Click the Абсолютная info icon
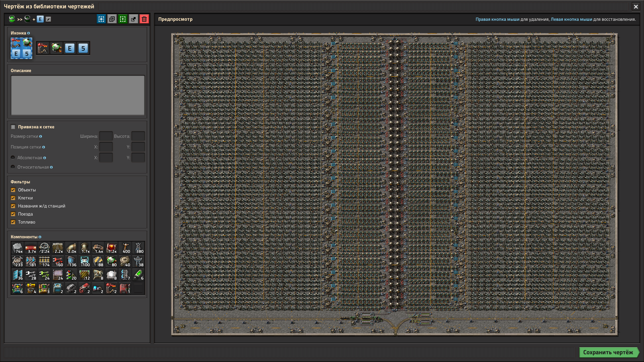The image size is (644, 362). click(x=45, y=158)
